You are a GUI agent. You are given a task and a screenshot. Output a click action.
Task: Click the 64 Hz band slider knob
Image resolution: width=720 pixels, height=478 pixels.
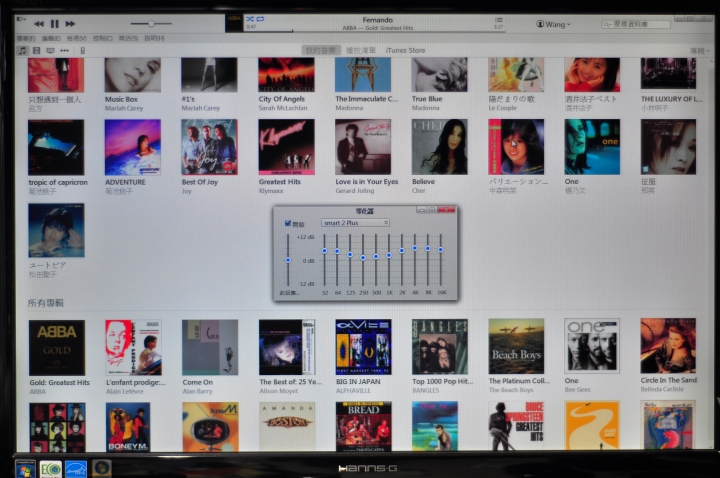337,251
